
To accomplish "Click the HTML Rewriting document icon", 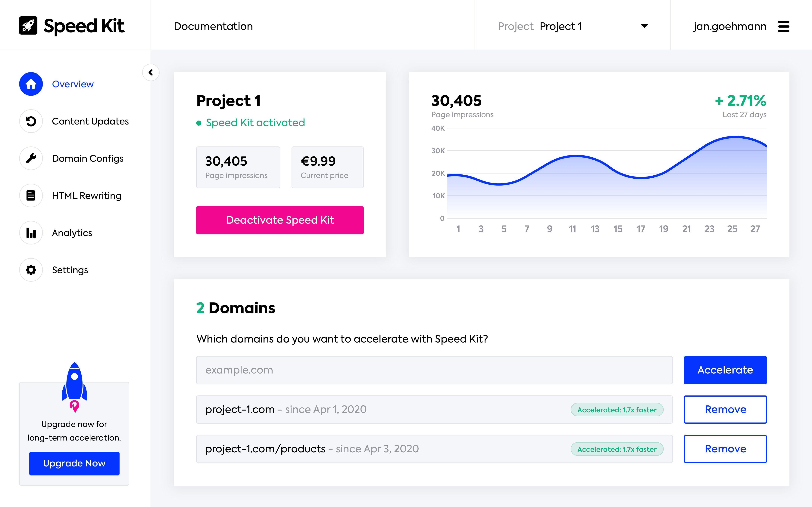I will coord(31,195).
